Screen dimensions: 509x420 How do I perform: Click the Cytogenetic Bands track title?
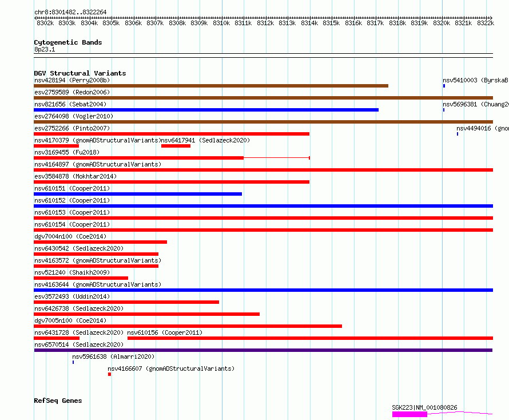pyautogui.click(x=68, y=42)
